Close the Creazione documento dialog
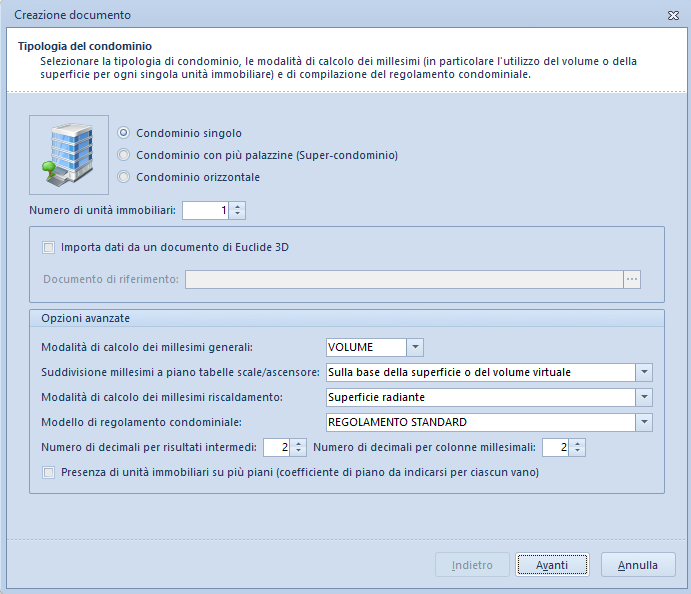 point(673,15)
